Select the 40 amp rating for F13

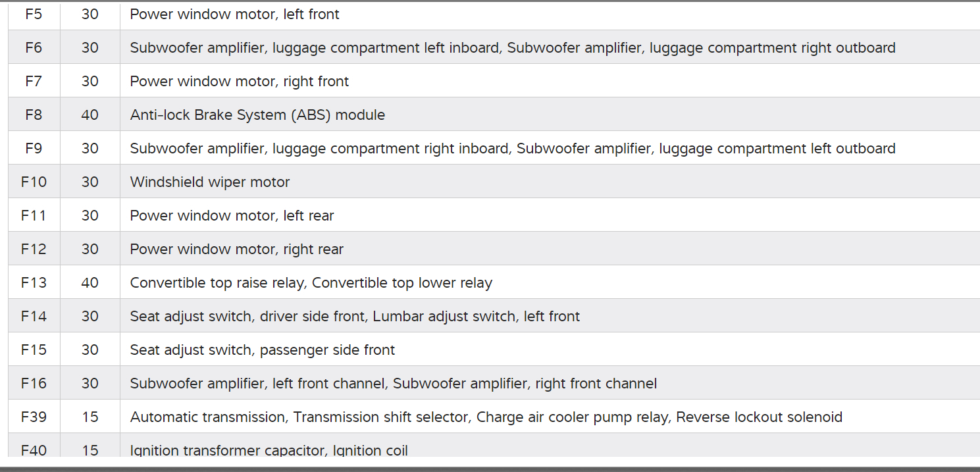(90, 282)
